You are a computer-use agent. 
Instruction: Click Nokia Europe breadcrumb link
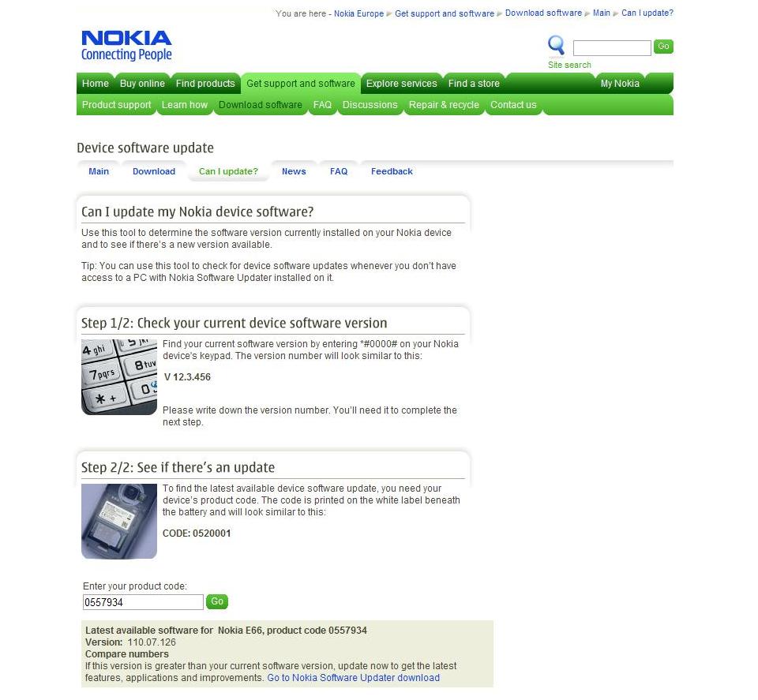coord(358,13)
